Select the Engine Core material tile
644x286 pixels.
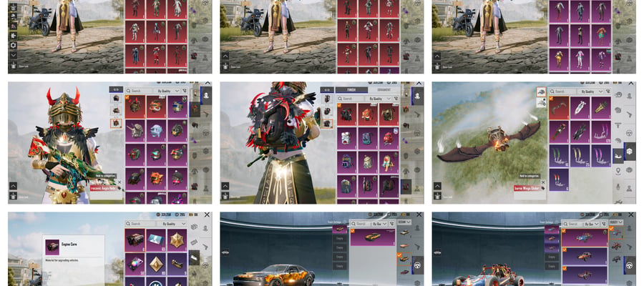[135, 240]
